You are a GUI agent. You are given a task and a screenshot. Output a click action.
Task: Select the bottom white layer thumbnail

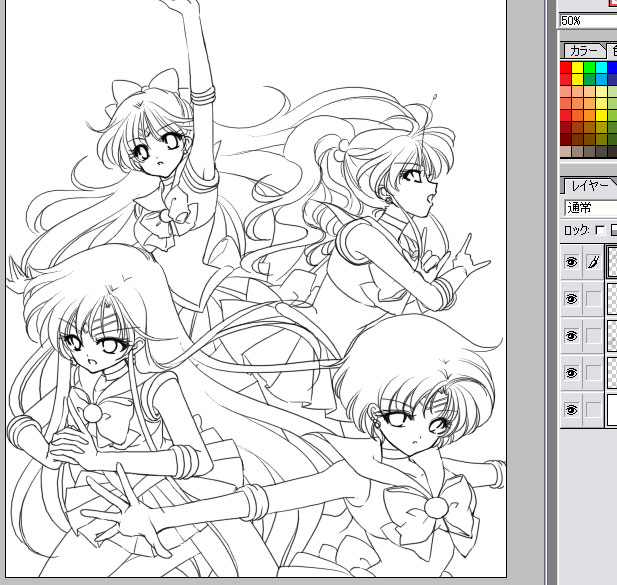612,410
